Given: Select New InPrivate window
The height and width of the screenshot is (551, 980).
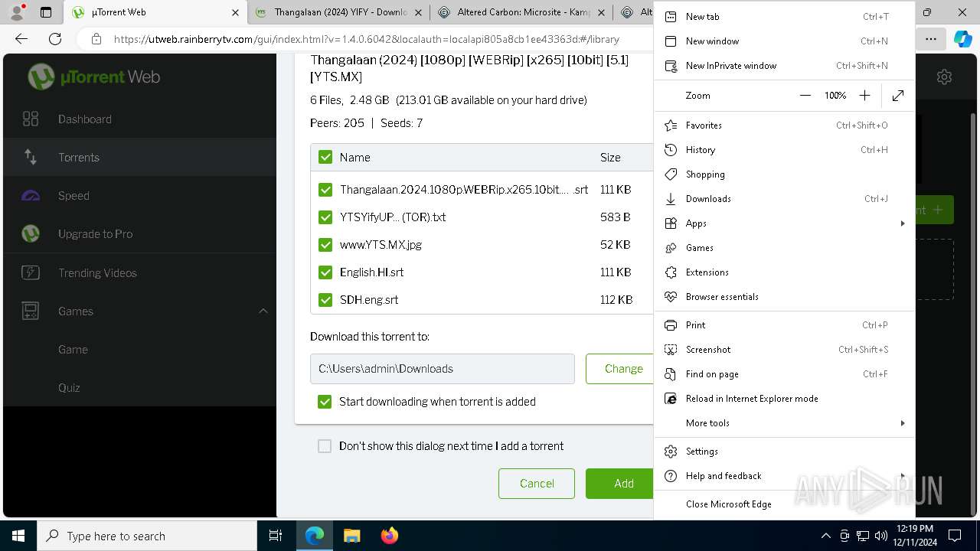Looking at the screenshot, I should [784, 65].
